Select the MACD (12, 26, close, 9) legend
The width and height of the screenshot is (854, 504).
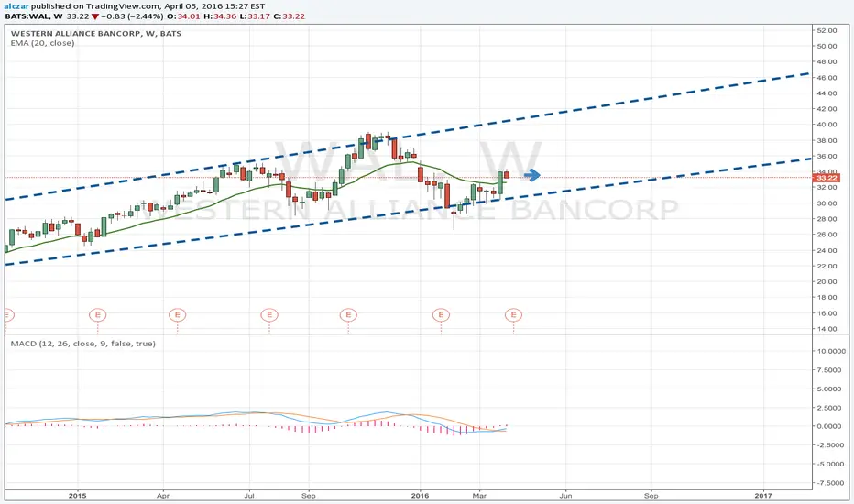tap(82, 344)
